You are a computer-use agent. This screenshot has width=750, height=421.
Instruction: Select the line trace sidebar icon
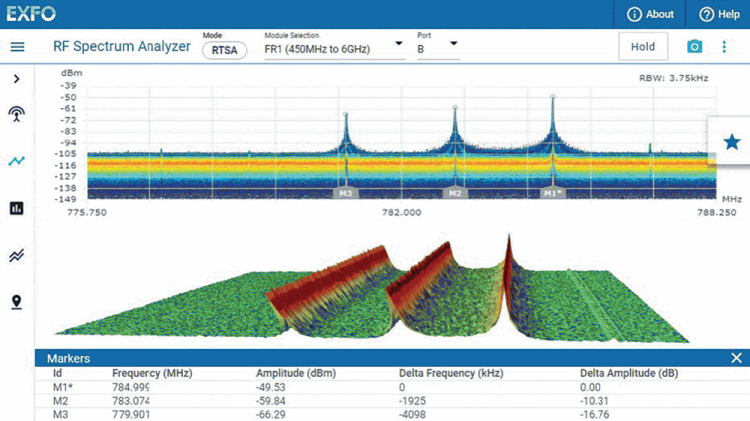pos(17,160)
